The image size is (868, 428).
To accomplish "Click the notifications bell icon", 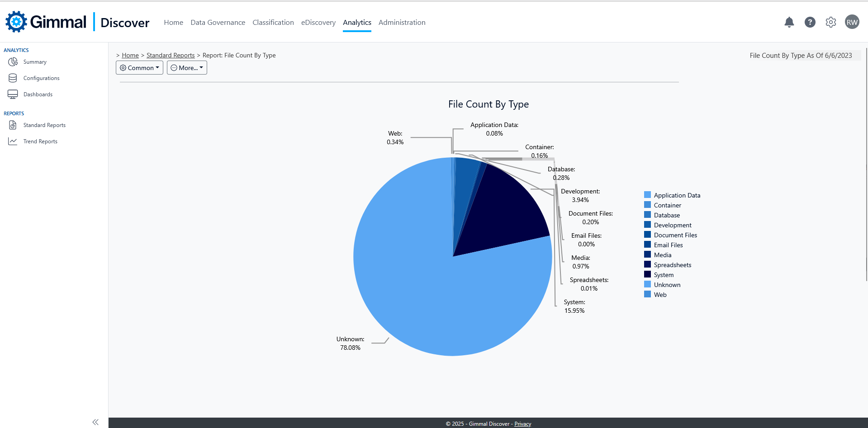I will (x=789, y=22).
